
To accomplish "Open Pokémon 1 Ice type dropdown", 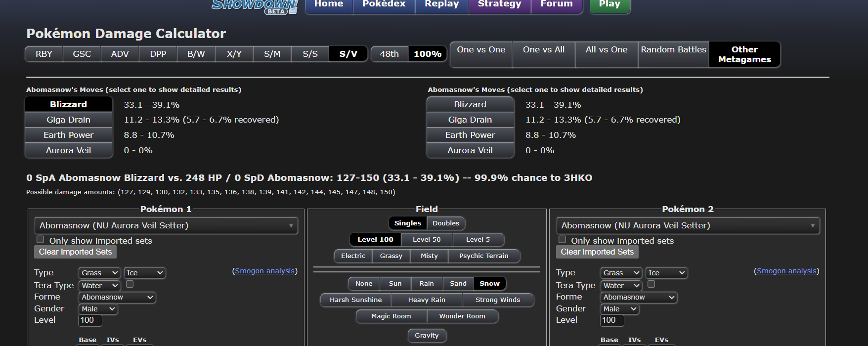I will click(x=145, y=273).
